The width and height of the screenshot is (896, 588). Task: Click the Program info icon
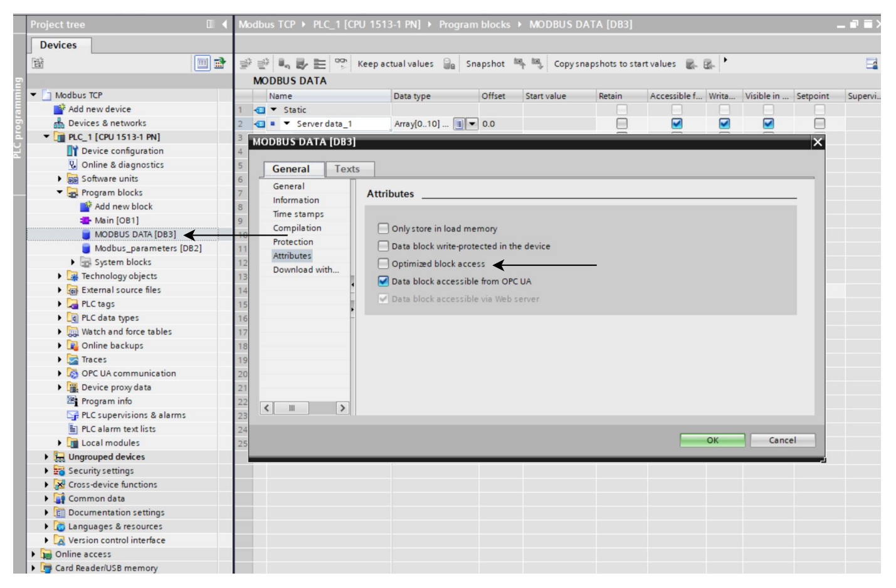click(73, 401)
